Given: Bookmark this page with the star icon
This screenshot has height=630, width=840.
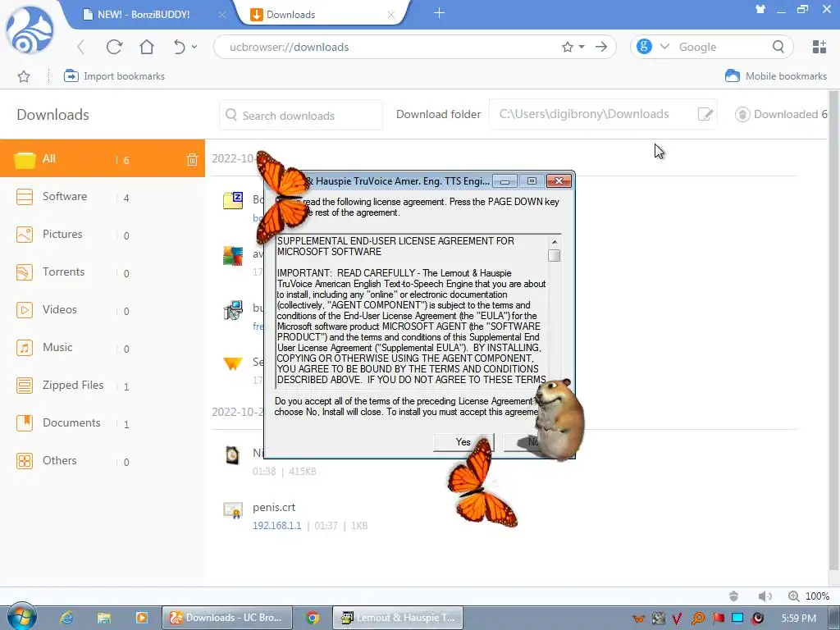Looking at the screenshot, I should tap(568, 47).
